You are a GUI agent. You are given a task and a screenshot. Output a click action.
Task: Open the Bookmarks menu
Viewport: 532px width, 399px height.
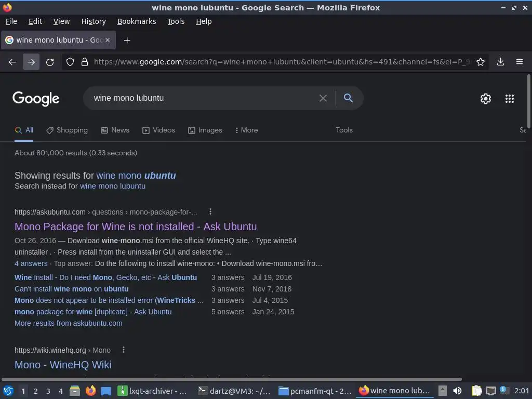tap(137, 21)
